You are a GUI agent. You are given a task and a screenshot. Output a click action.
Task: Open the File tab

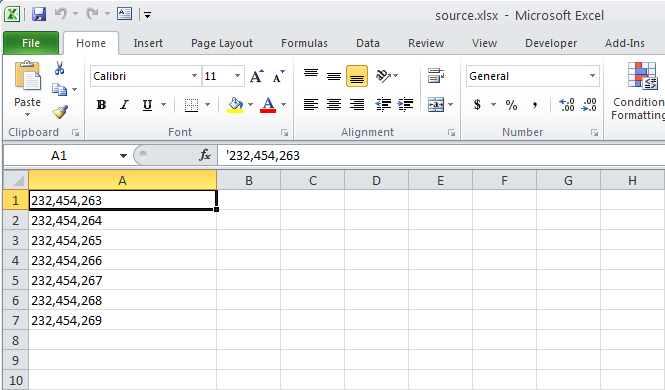pyautogui.click(x=31, y=43)
